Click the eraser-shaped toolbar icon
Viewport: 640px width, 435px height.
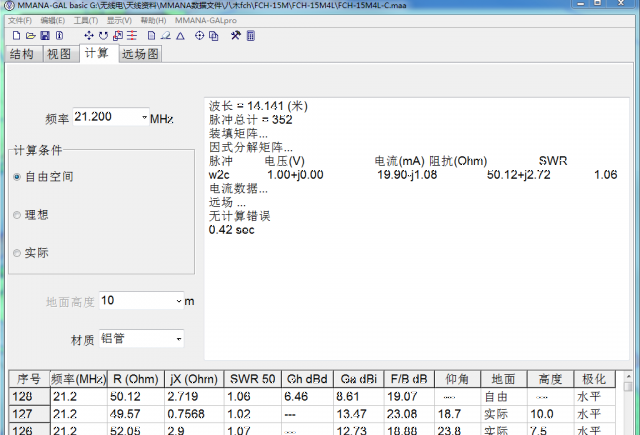tap(166, 36)
